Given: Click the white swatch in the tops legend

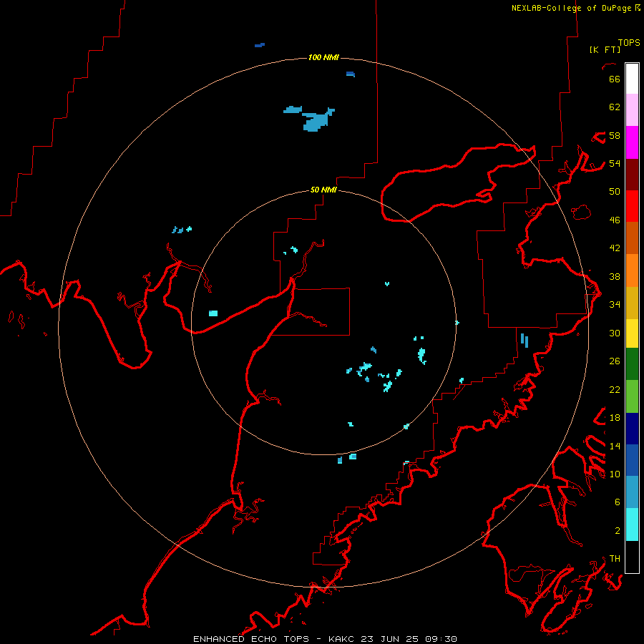Looking at the screenshot, I should click(632, 79).
